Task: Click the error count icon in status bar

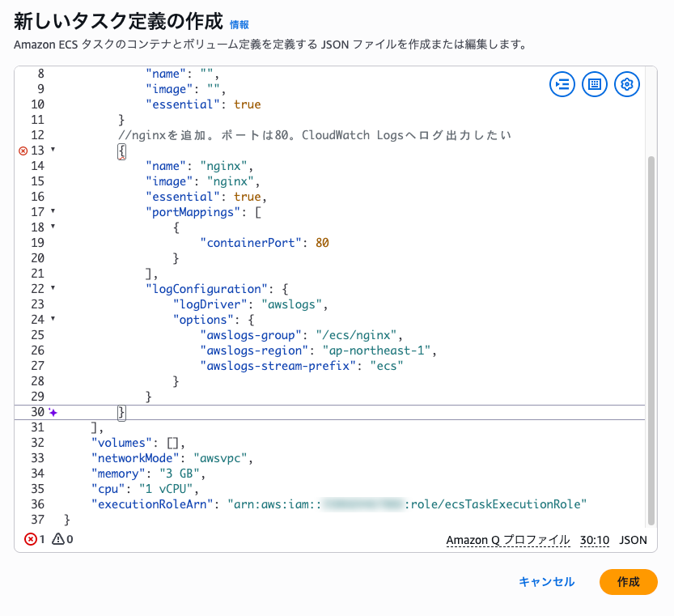Action: pyautogui.click(x=31, y=539)
